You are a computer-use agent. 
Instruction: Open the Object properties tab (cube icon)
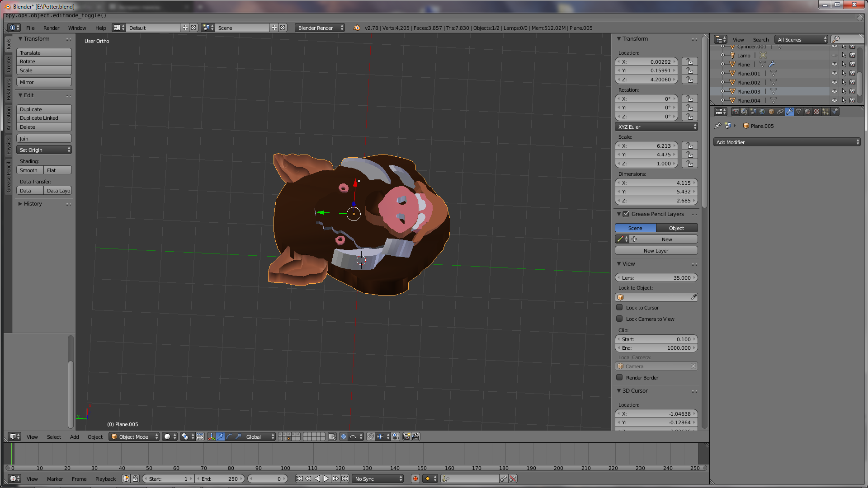(x=771, y=112)
